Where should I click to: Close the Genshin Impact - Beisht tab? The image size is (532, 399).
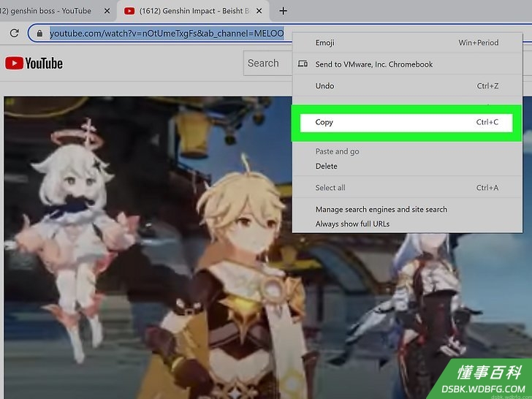click(x=259, y=11)
